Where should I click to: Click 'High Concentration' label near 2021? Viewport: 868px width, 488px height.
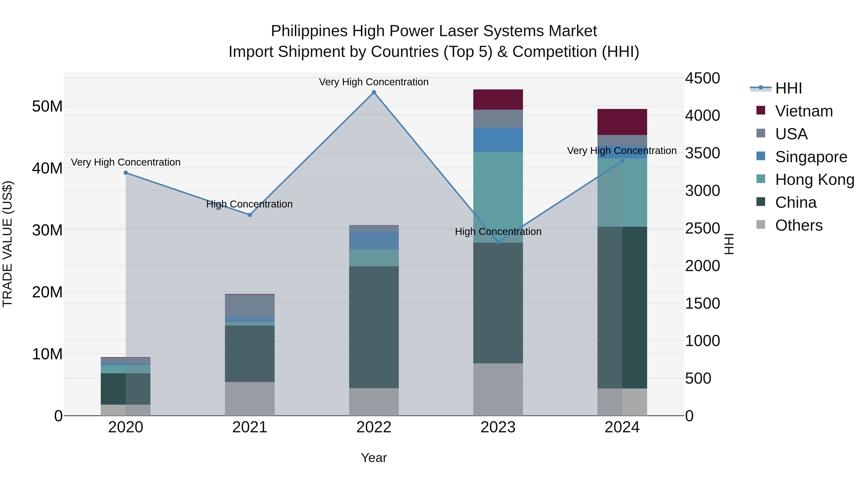[249, 204]
